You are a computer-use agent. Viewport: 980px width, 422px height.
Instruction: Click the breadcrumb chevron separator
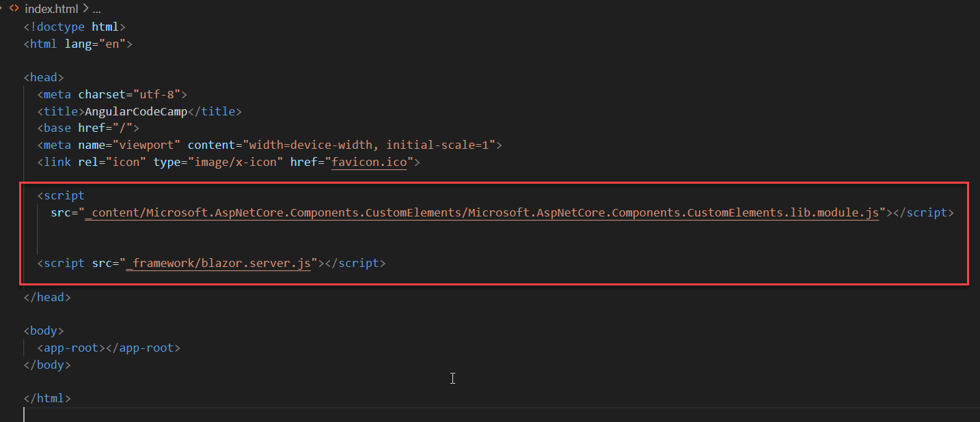coord(84,10)
